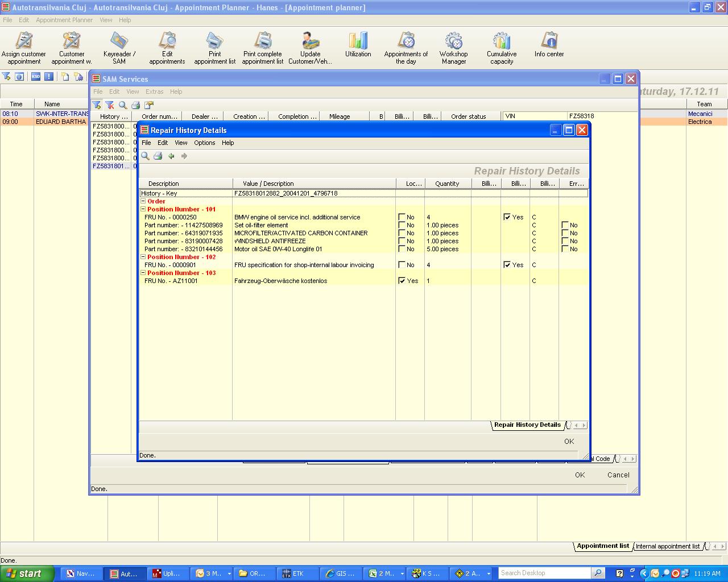Click OK in SAM Services window
The image size is (728, 582).
point(580,475)
